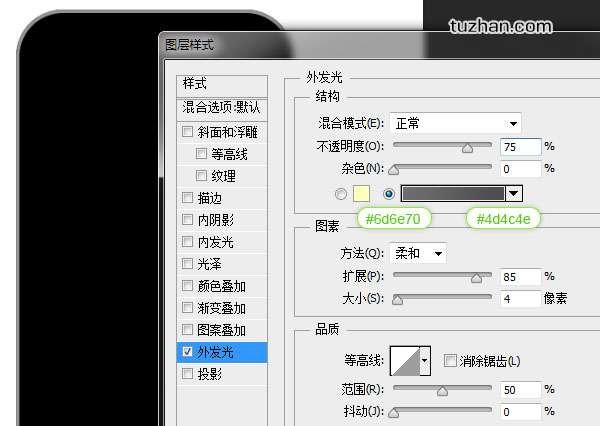Enable the 内发光 checkbox
Image resolution: width=600 pixels, height=426 pixels.
(188, 242)
